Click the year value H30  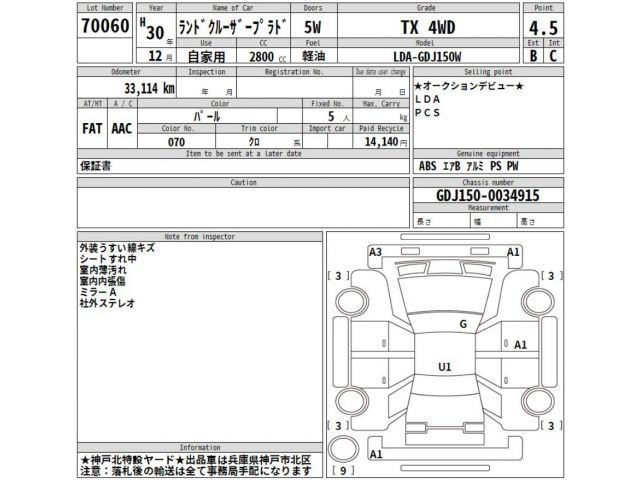152,29
